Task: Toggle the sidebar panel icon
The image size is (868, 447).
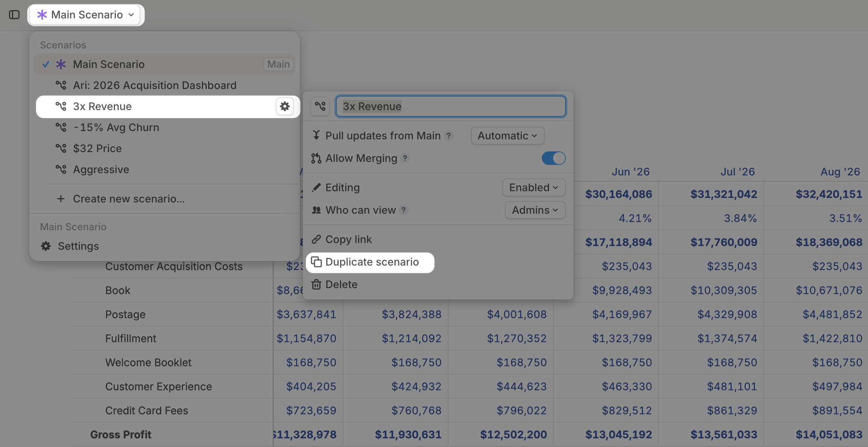Action: click(x=14, y=15)
